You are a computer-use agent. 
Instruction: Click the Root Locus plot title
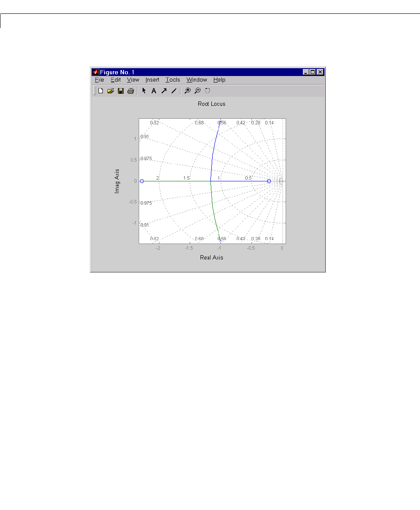pos(211,104)
